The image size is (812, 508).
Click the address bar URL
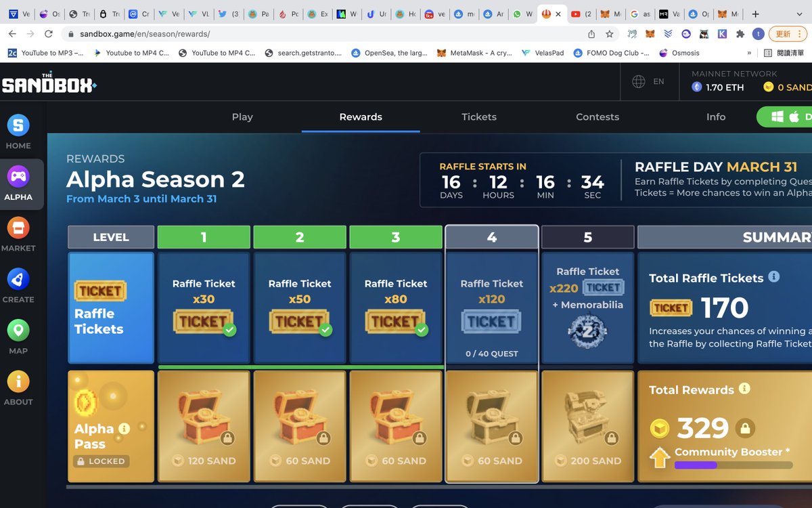pos(145,34)
